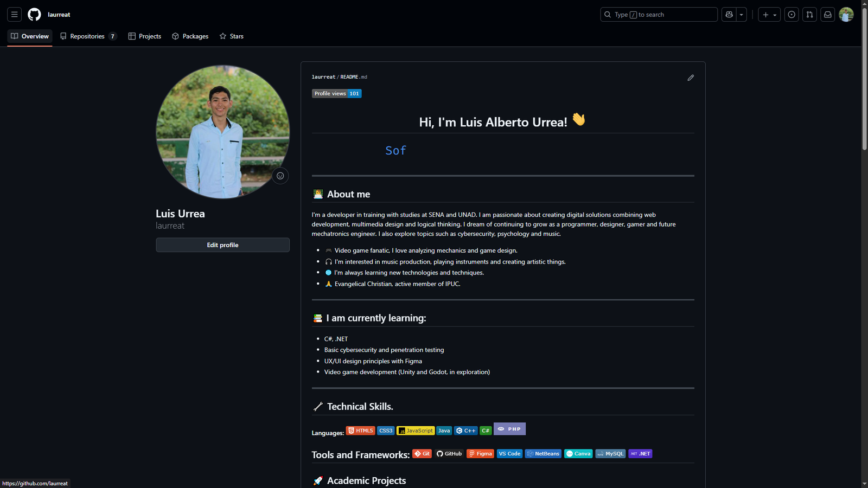Image resolution: width=868 pixels, height=488 pixels.
Task: Click inside the search field
Action: (659, 14)
